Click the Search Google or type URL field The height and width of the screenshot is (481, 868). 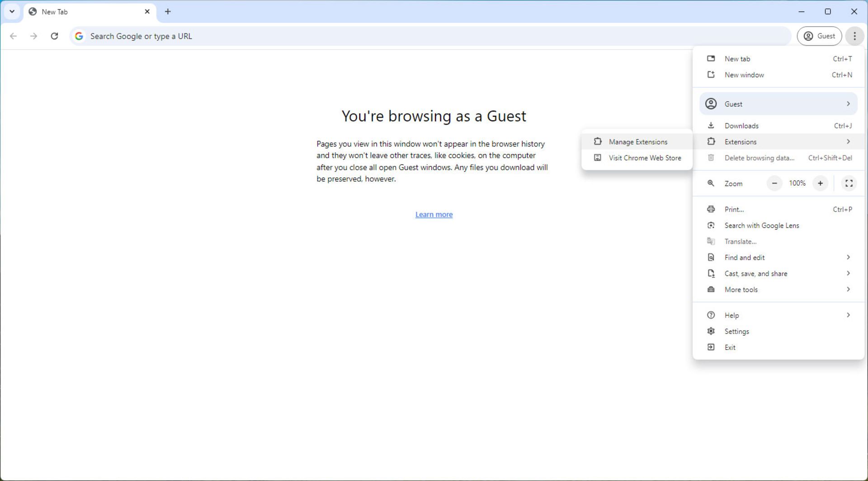coord(407,36)
